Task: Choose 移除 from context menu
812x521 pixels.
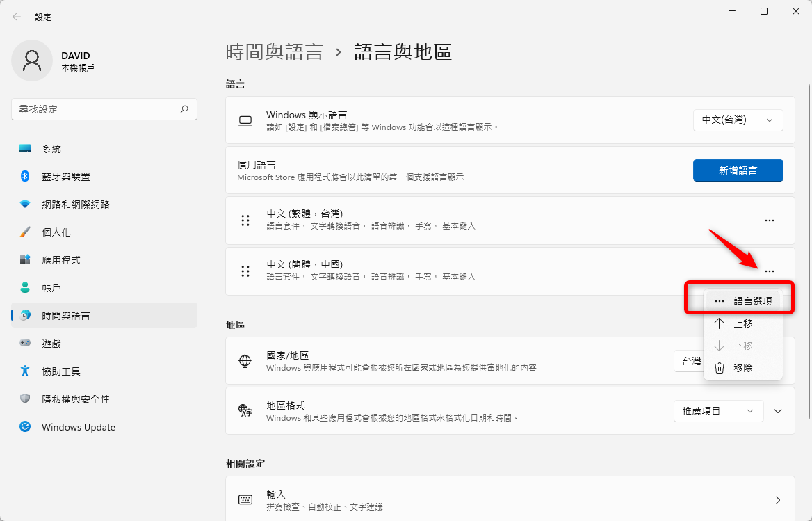Action: click(743, 368)
